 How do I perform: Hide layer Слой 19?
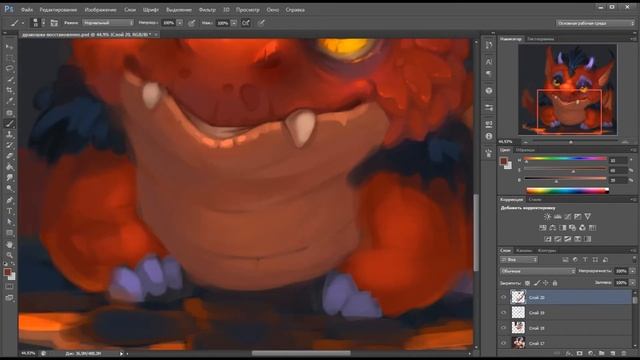point(504,313)
